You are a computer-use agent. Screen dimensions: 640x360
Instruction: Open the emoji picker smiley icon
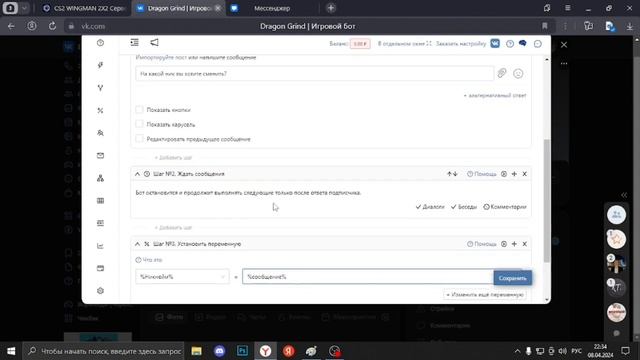518,73
